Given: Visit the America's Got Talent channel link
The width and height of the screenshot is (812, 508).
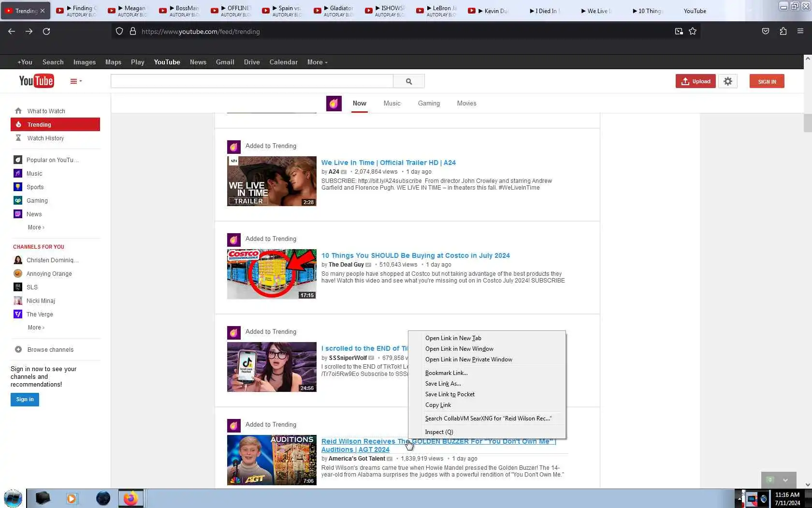Looking at the screenshot, I should tap(357, 459).
